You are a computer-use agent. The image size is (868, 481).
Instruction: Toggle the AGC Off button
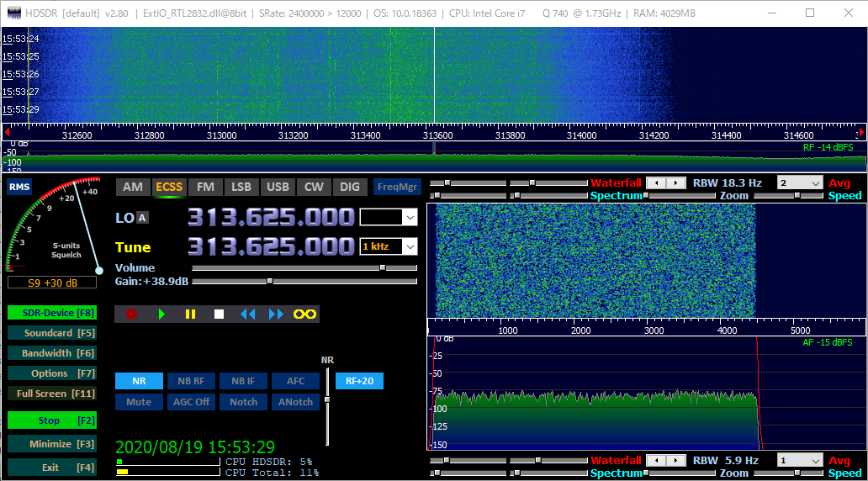[x=191, y=402]
